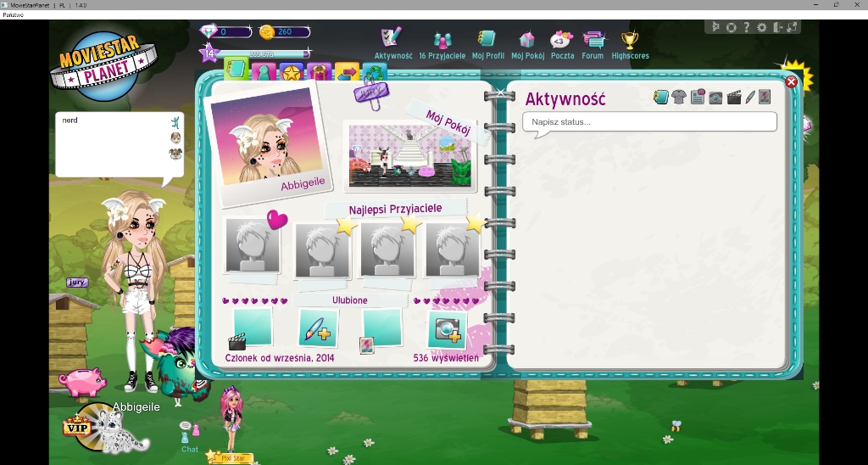Open the Poczta mail bubble
The width and height of the screenshot is (868, 465).
[561, 39]
